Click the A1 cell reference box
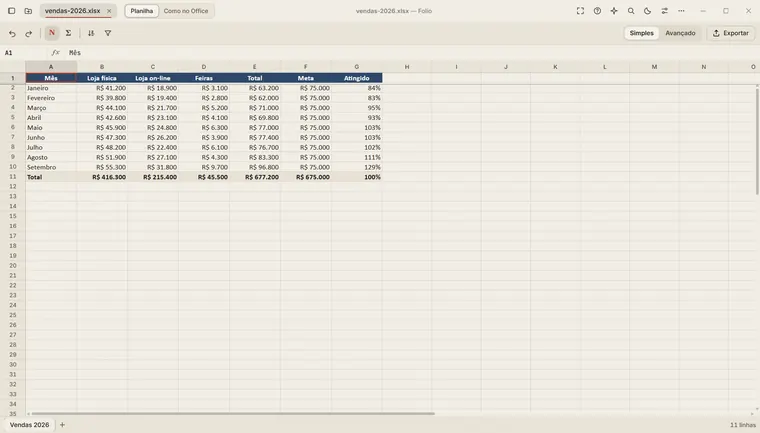Screen dimensions: 760x433 (x=23, y=53)
